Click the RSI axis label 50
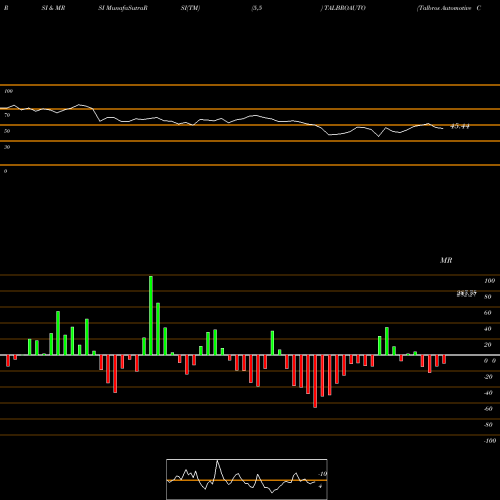The height and width of the screenshot is (500, 500). point(7,131)
